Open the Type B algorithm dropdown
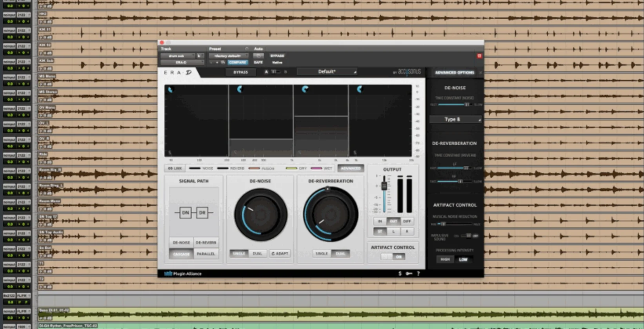 pos(455,119)
